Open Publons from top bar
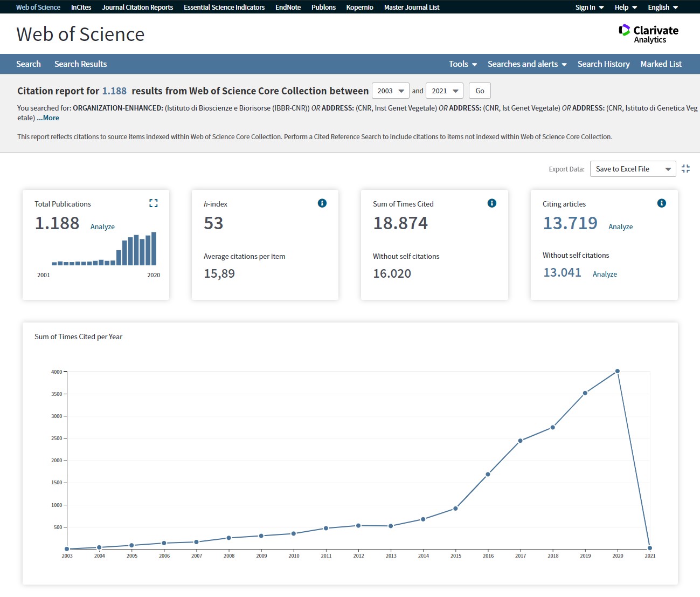This screenshot has width=700, height=597. pyautogui.click(x=323, y=8)
